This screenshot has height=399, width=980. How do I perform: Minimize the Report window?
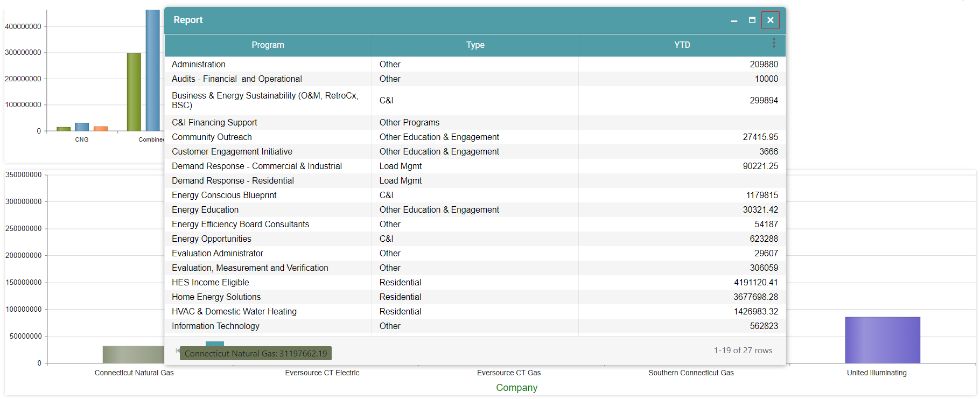734,20
